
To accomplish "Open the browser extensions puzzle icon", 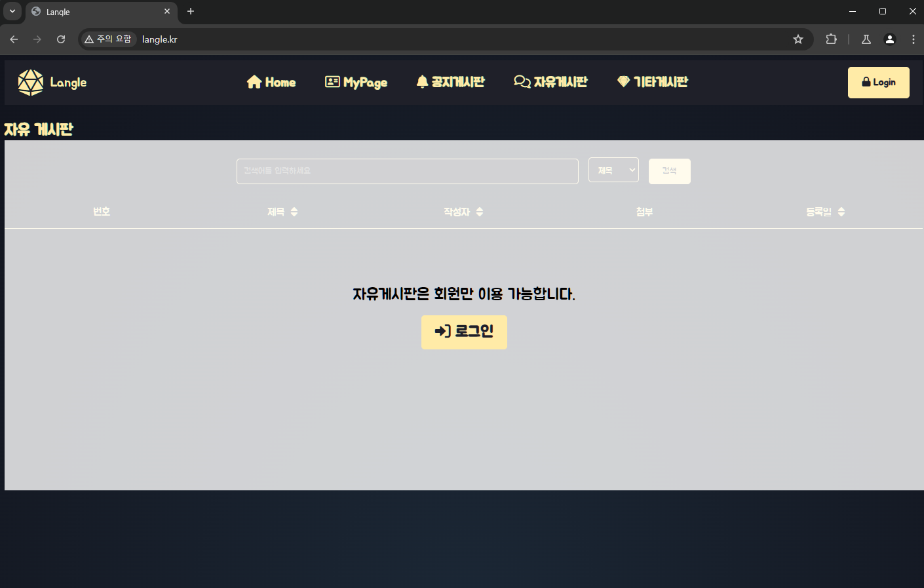I will (x=831, y=39).
